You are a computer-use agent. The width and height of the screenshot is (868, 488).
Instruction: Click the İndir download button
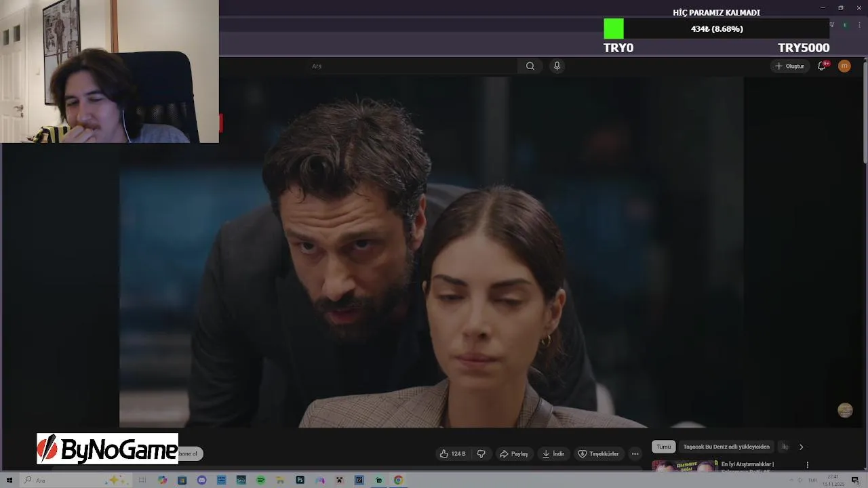(553, 453)
